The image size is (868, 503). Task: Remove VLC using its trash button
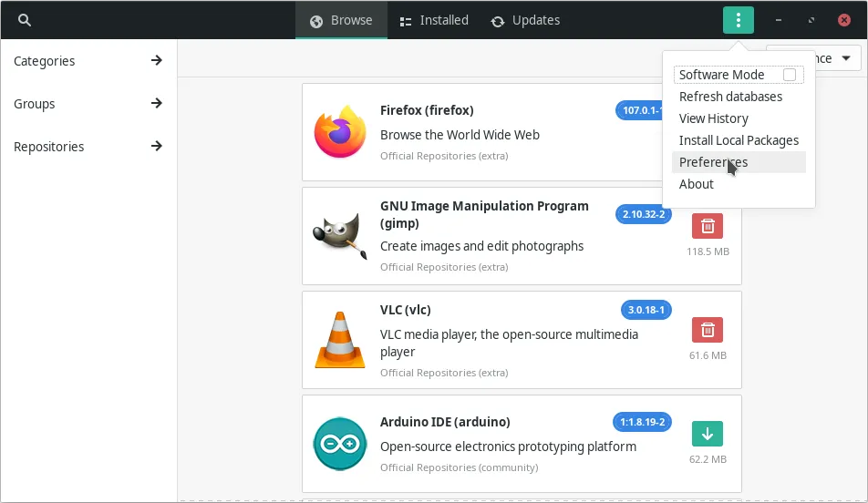708,330
